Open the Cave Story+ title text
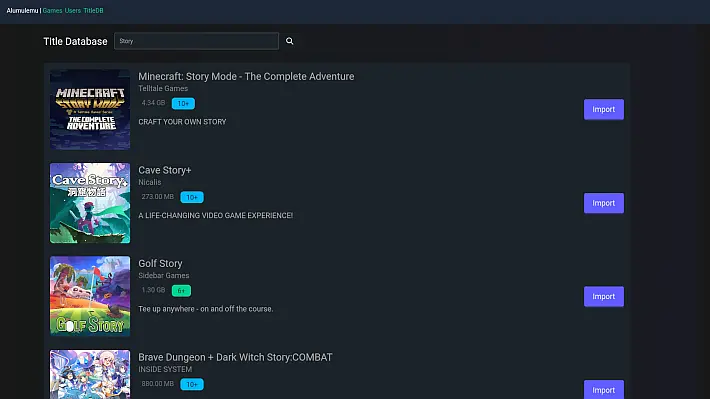The height and width of the screenshot is (399, 710). coord(165,170)
